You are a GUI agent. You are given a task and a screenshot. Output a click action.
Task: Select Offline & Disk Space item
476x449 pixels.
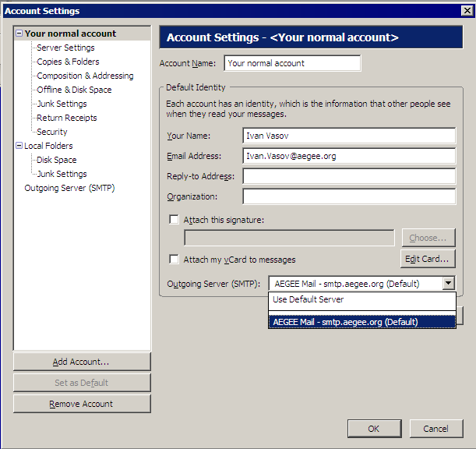tap(74, 90)
